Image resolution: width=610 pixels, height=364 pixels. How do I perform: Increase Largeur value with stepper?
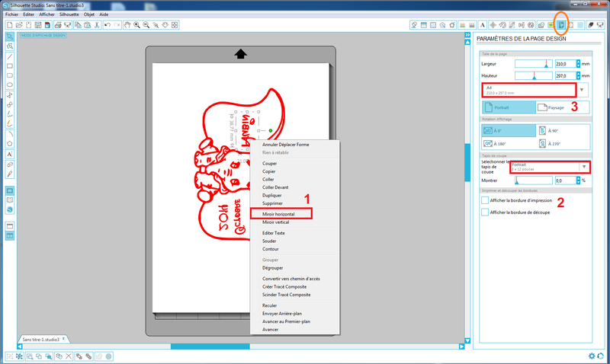coord(578,62)
